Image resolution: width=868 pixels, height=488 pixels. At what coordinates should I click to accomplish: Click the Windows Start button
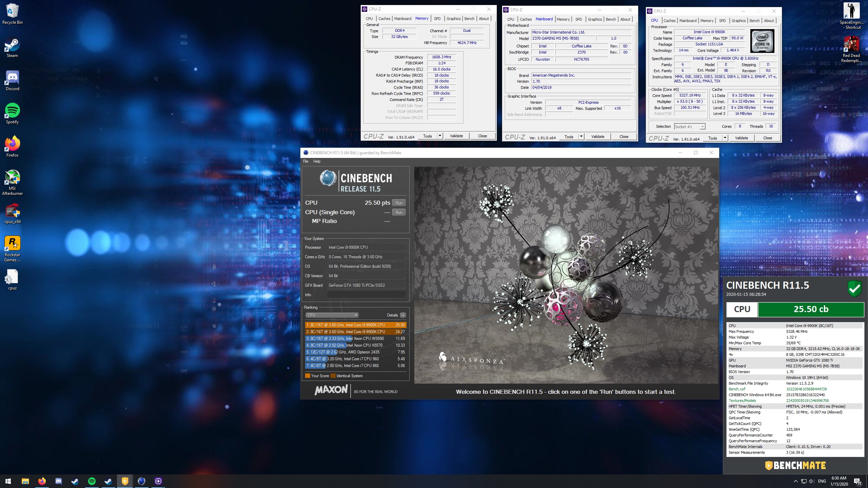tap(8, 481)
